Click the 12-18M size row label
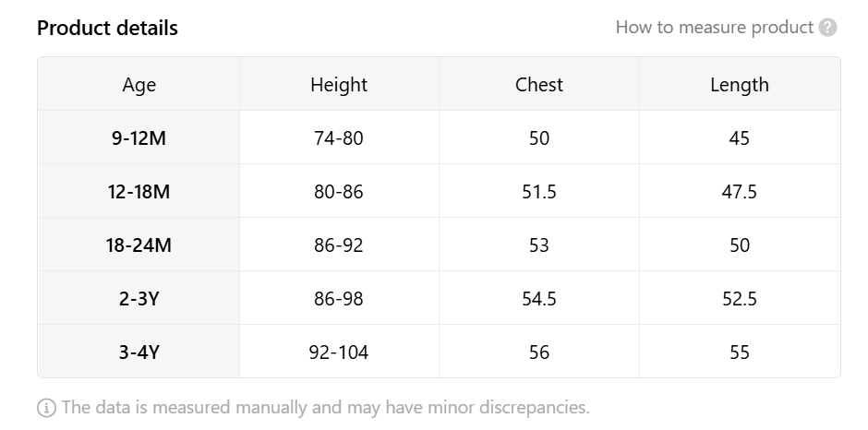 (x=139, y=192)
